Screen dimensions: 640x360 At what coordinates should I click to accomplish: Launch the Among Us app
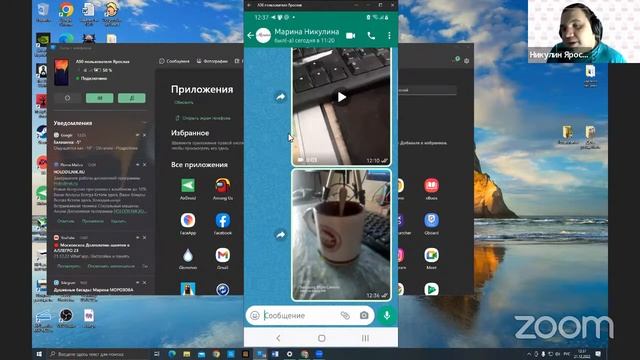click(x=223, y=189)
